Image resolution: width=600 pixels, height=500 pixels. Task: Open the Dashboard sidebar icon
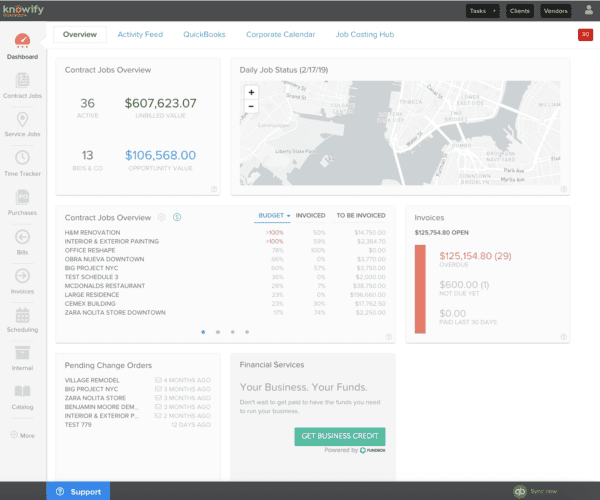point(22,40)
